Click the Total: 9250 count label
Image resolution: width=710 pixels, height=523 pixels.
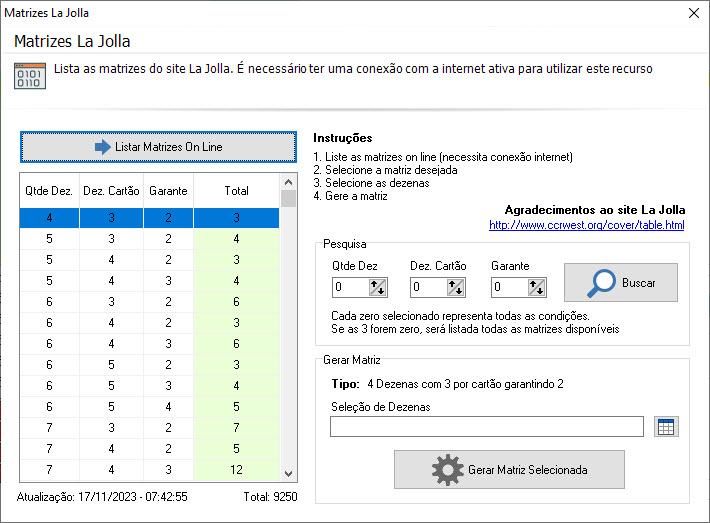pyautogui.click(x=270, y=497)
